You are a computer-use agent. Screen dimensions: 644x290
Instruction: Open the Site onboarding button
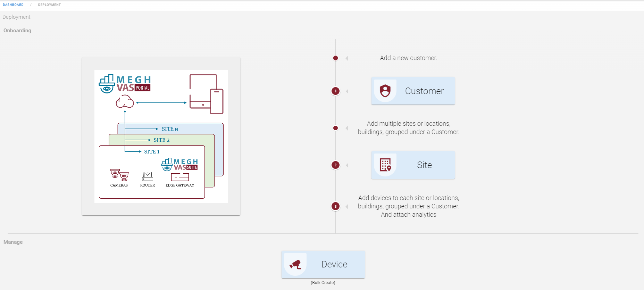413,165
